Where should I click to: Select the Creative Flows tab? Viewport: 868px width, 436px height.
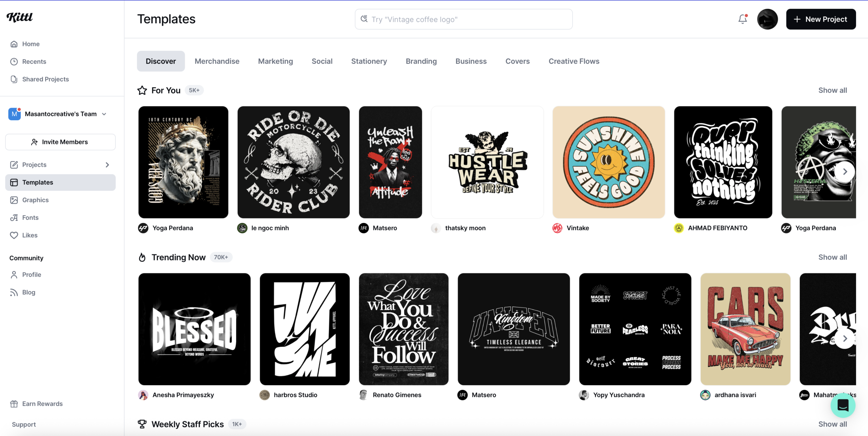click(x=574, y=61)
